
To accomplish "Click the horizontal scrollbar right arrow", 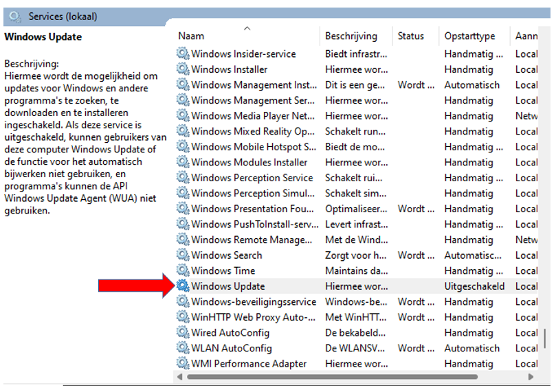I will pos(531,377).
